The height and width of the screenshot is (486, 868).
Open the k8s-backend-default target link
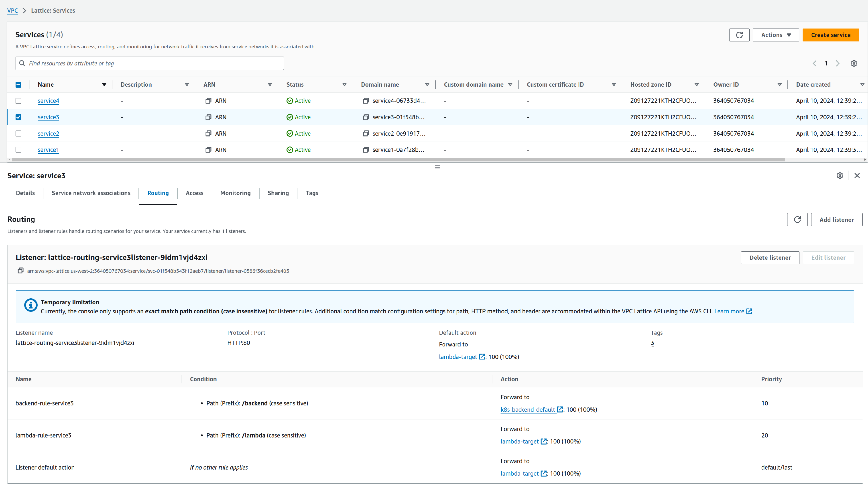click(x=528, y=409)
